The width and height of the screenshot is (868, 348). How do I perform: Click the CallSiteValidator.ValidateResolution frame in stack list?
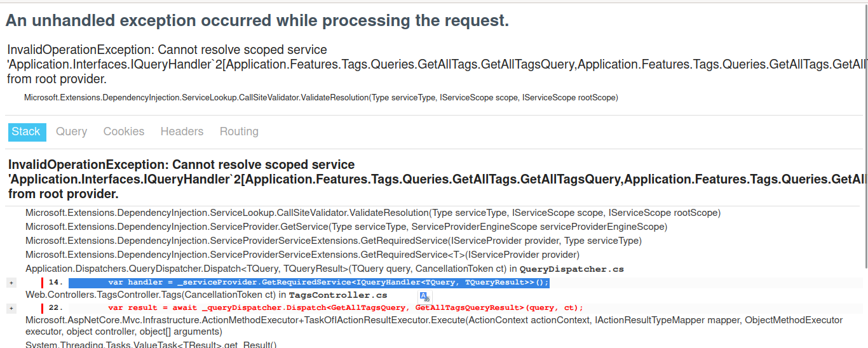coord(372,213)
